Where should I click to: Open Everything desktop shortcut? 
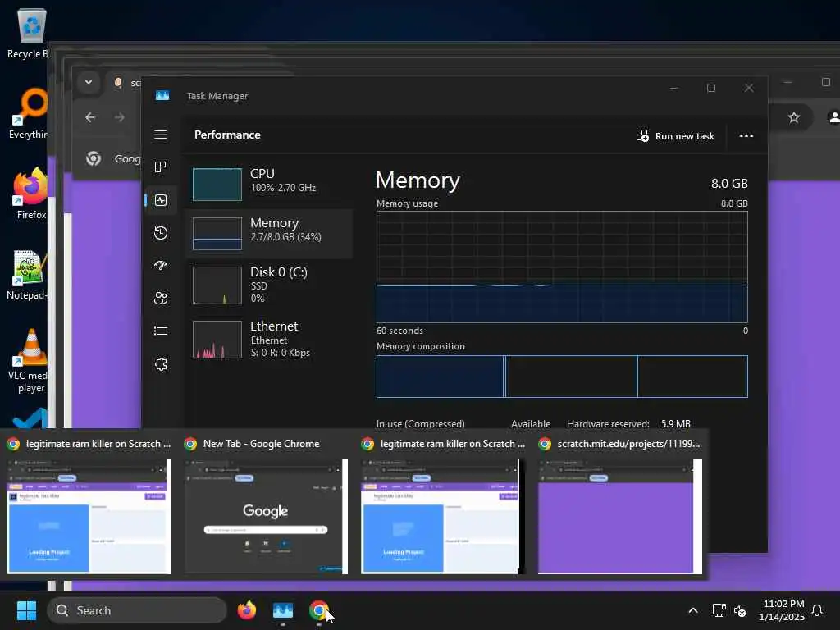pos(30,113)
